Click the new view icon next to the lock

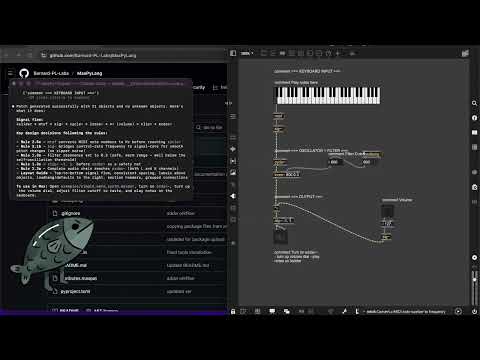click(243, 311)
